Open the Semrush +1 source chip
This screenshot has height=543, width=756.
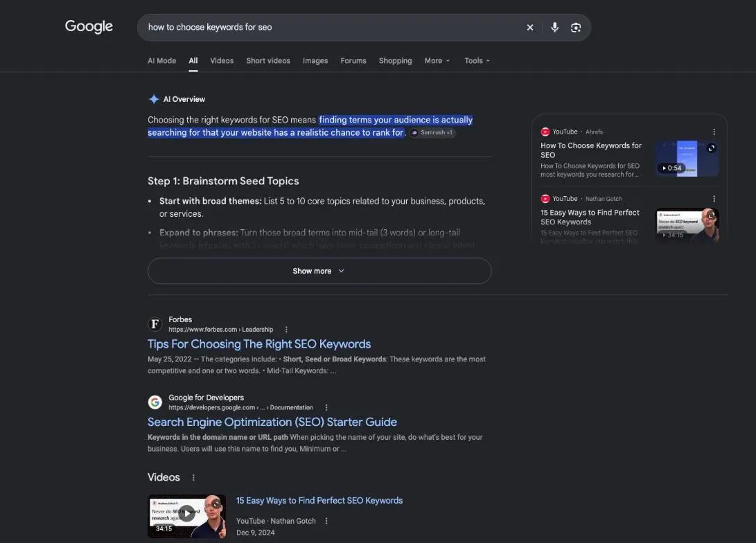coord(432,132)
